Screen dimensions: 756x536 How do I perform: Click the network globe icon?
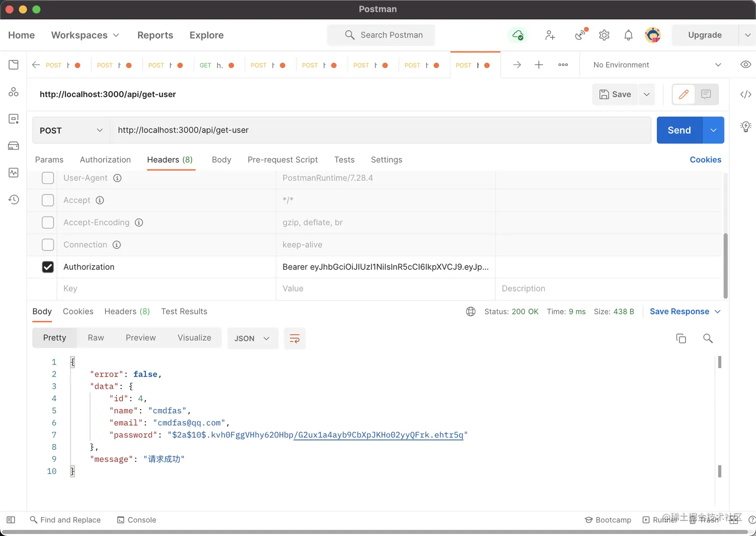[470, 311]
